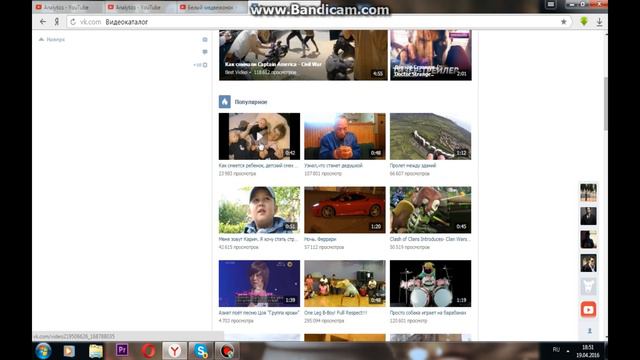This screenshot has height=360, width=640.
Task: Play the grandfather in blue shirt video
Action: click(344, 136)
